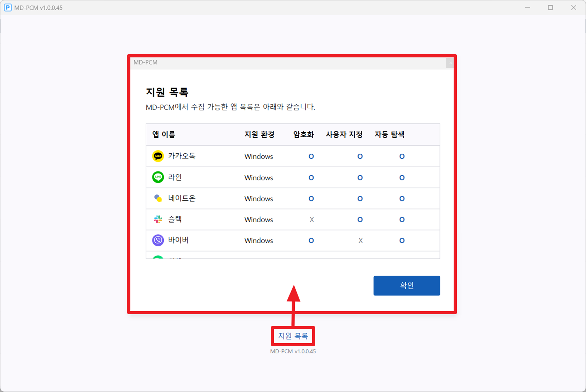Click 슬랙's 자동 탐색 O mark
Image resolution: width=586 pixels, height=392 pixels.
click(402, 220)
